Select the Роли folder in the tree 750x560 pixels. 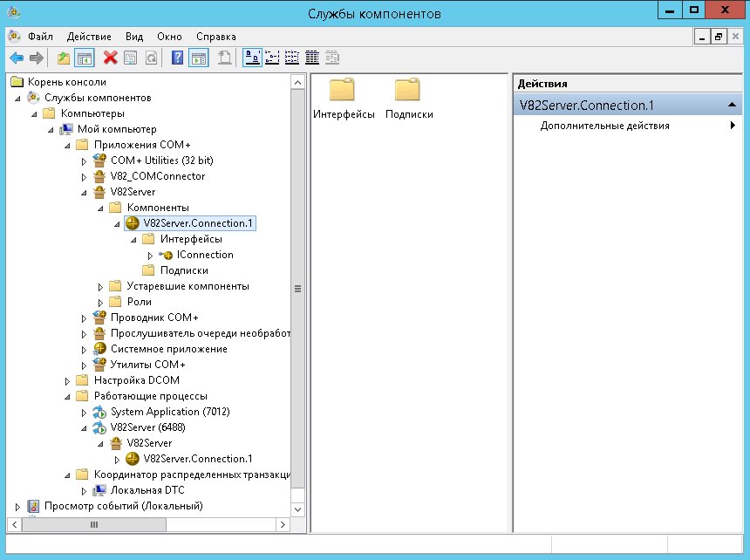(x=140, y=302)
